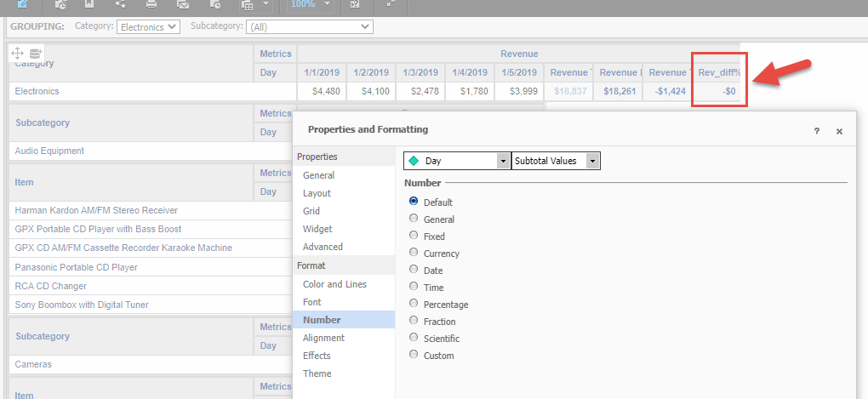Click the $2,478 revenue cell
Viewport: 868px width, 399px height.
coord(420,91)
